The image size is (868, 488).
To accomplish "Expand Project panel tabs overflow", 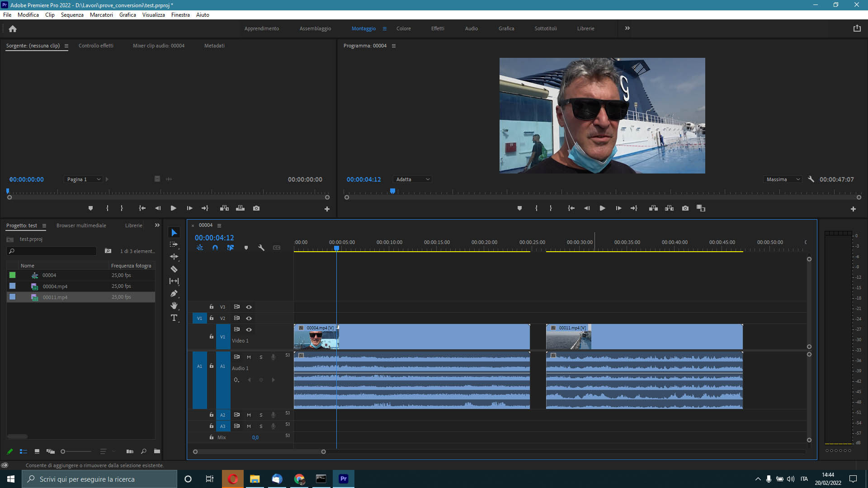I will click(x=157, y=225).
